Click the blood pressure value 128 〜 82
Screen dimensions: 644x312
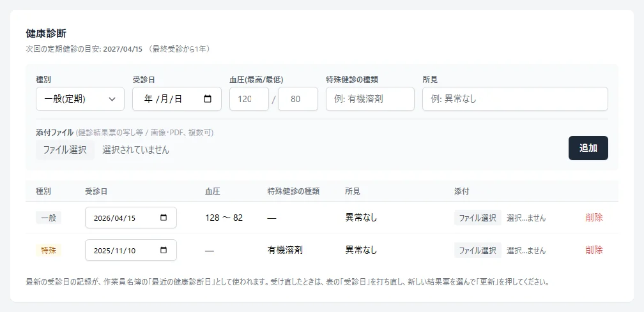tap(224, 218)
